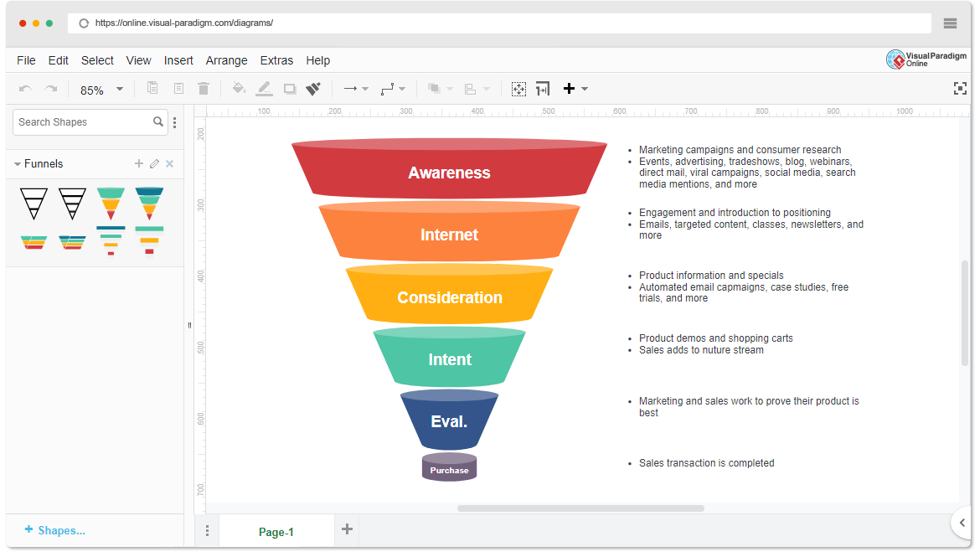Viewport: 980px width, 557px height.
Task: Add a new page with plus icon
Action: click(347, 529)
